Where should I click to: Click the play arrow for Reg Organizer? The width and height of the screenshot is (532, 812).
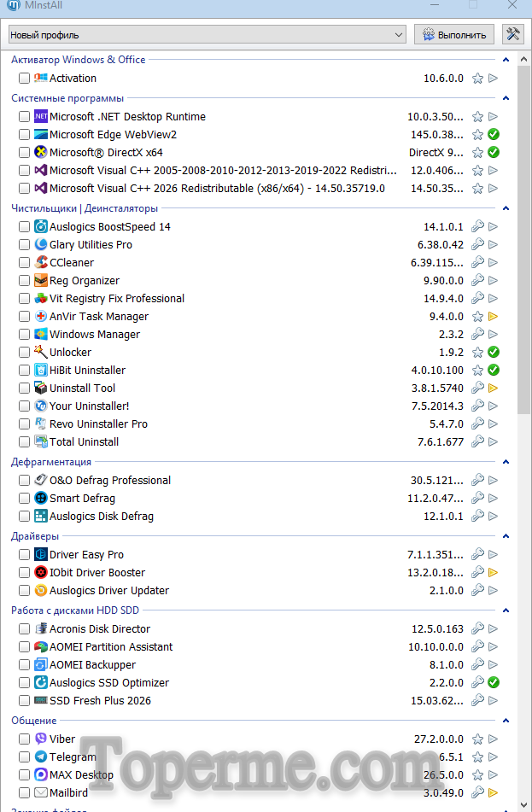[493, 281]
